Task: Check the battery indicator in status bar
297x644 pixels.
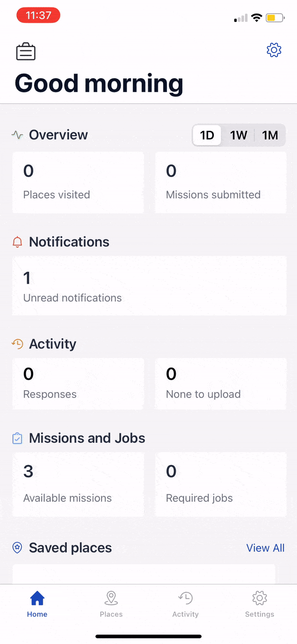Action: (x=273, y=17)
